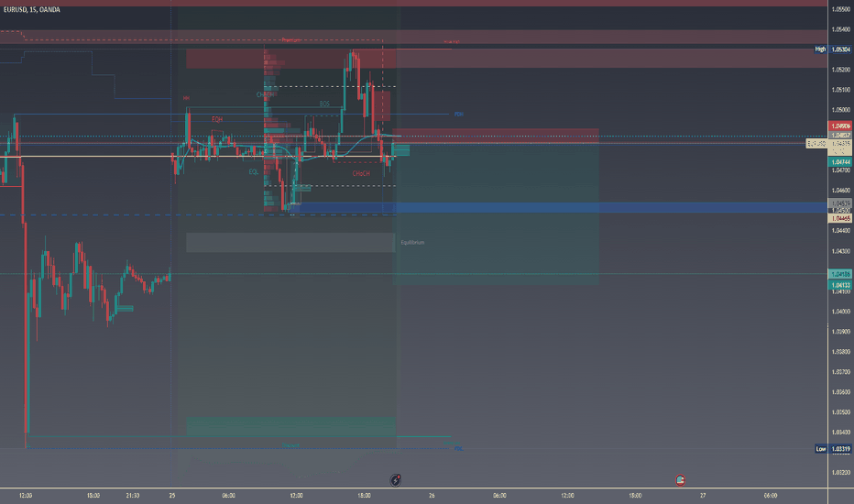Select the green profit target position box
854x504 pixels.
click(496, 214)
